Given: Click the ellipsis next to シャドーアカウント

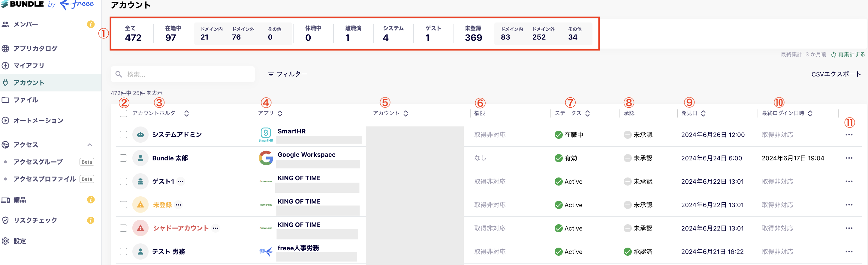Looking at the screenshot, I should point(216,228).
